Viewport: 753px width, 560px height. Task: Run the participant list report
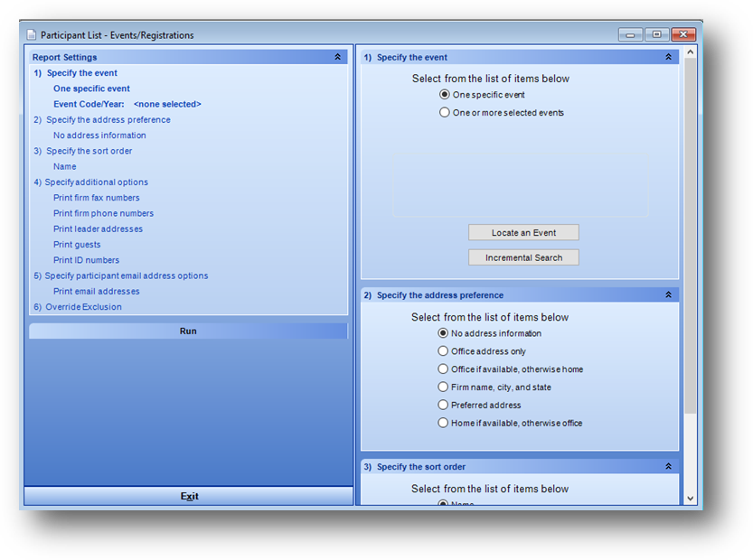pyautogui.click(x=188, y=331)
